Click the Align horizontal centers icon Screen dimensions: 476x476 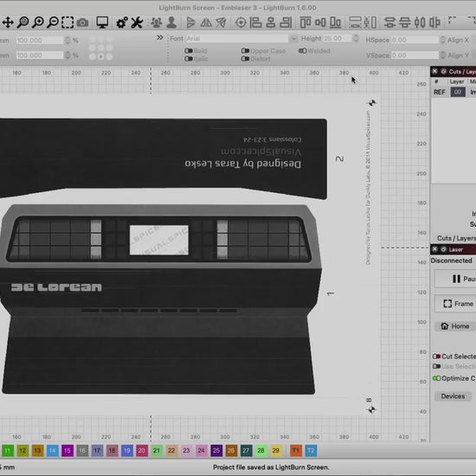coord(271,23)
